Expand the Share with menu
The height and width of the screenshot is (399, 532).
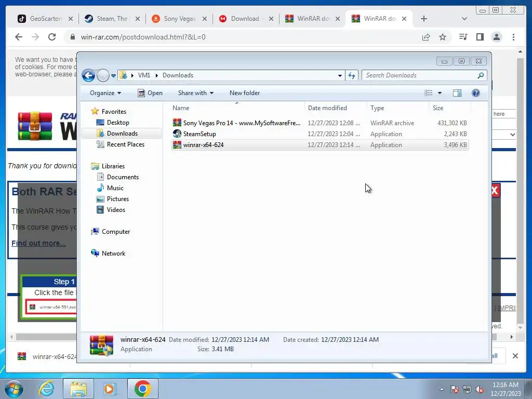click(x=196, y=93)
